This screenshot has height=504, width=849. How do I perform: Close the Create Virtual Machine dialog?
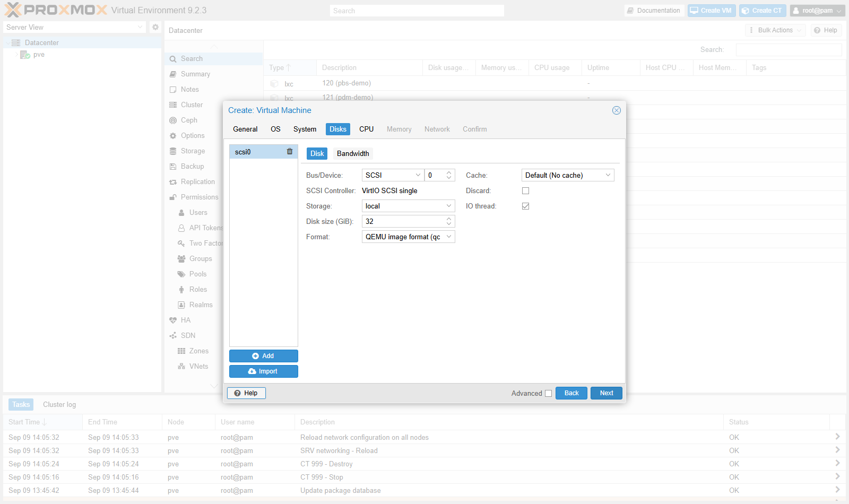click(617, 110)
